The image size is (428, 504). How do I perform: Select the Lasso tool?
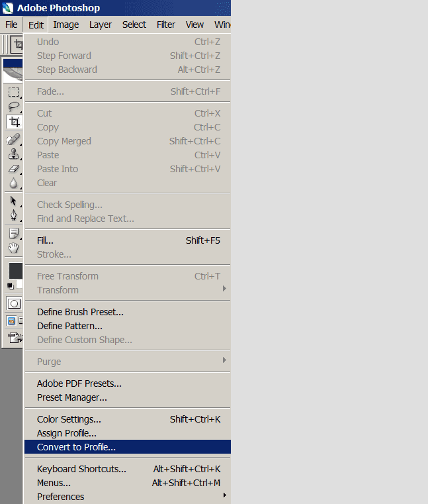coord(13,107)
